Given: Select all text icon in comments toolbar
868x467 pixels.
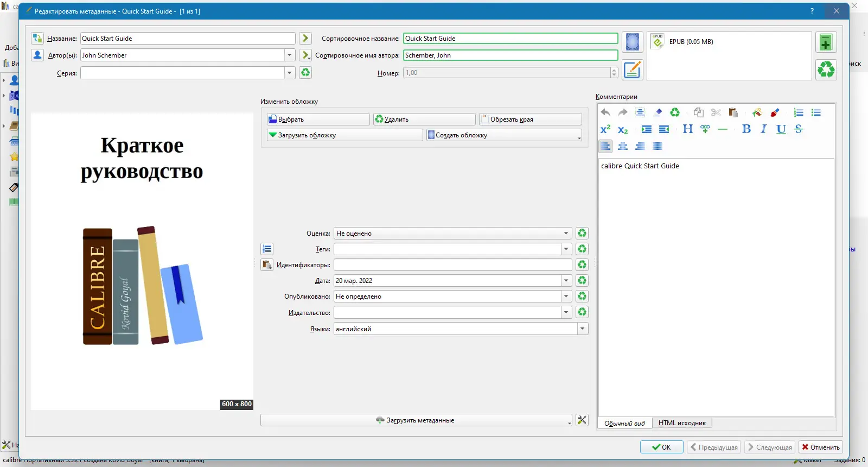Looking at the screenshot, I should (x=640, y=112).
